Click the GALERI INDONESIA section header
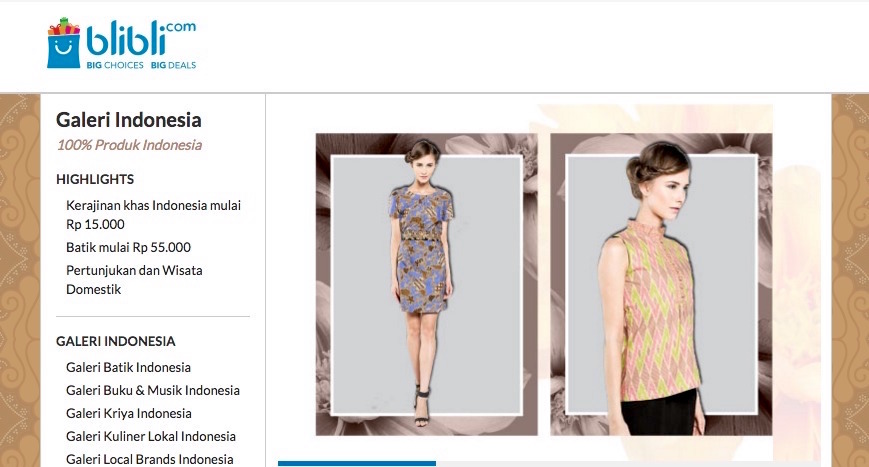The width and height of the screenshot is (869, 467). 116,341
